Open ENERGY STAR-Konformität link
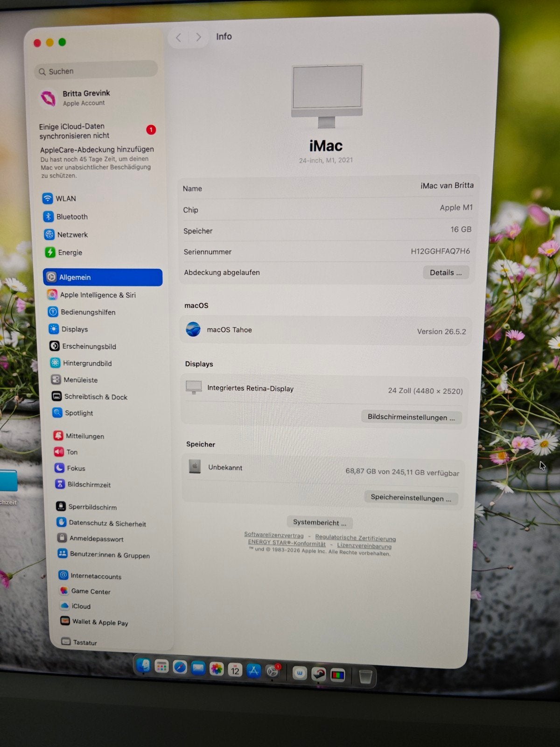 click(x=287, y=543)
